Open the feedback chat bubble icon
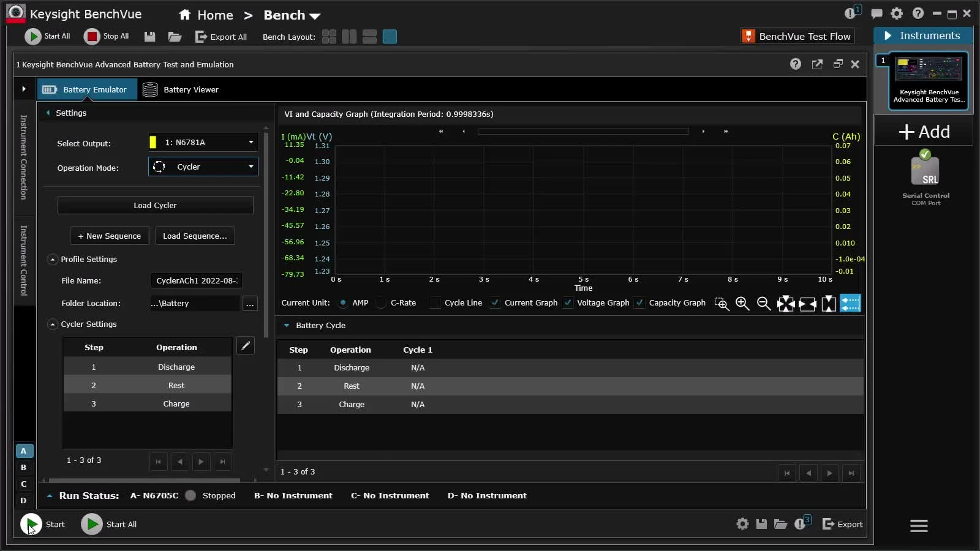Image resolution: width=980 pixels, height=551 pixels. (876, 13)
